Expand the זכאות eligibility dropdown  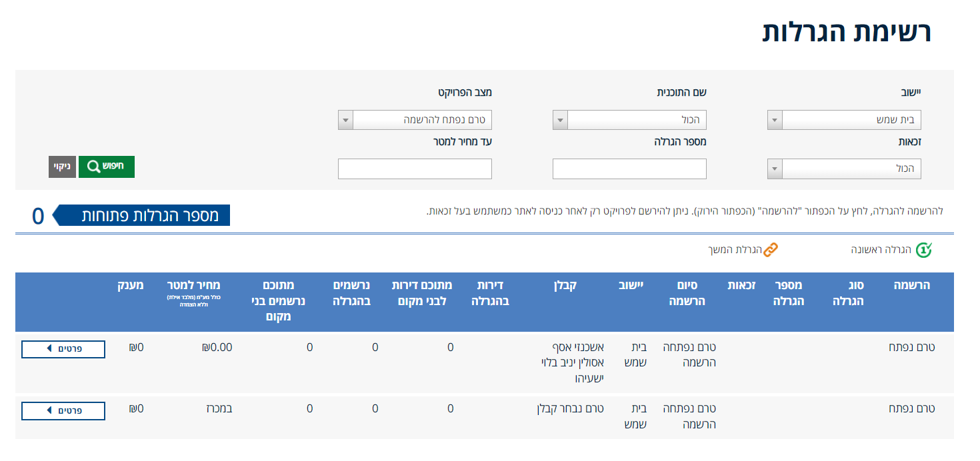tap(844, 169)
